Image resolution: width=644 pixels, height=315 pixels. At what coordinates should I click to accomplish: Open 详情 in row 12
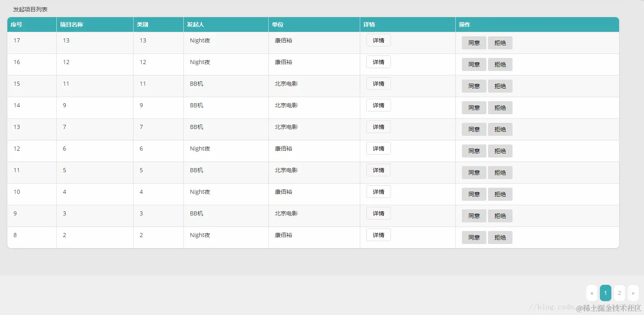tap(378, 149)
